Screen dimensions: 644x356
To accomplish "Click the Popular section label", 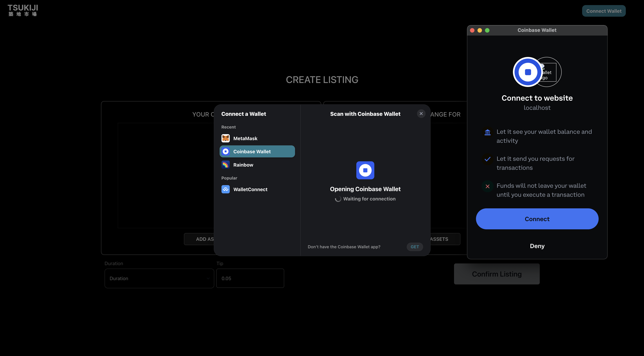I will click(x=229, y=178).
